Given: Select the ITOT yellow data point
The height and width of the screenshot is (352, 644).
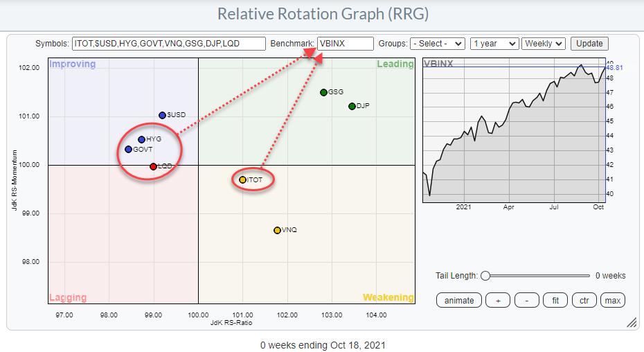Looking at the screenshot, I should 242,179.
